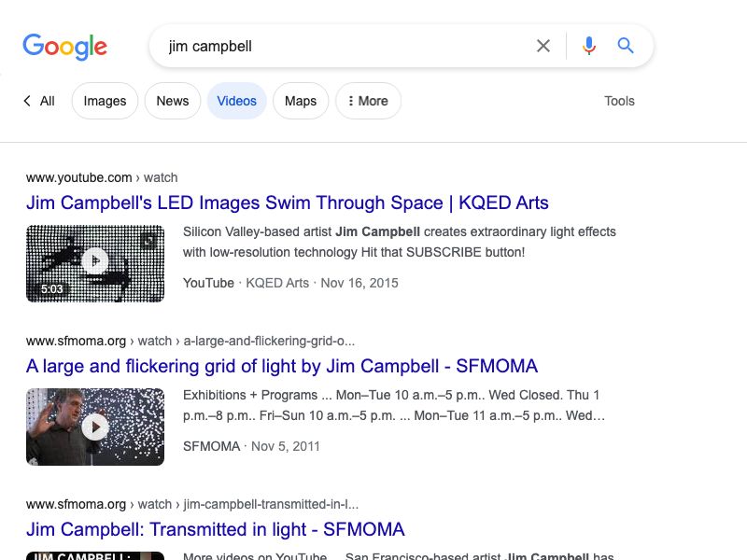747x560 pixels.
Task: Open the Tools filter options
Action: (619, 101)
